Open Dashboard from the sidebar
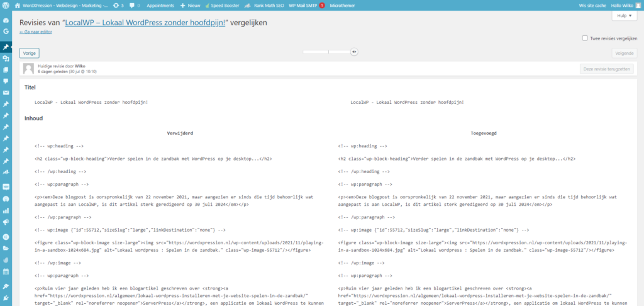This screenshot has height=306, width=644. click(6, 21)
